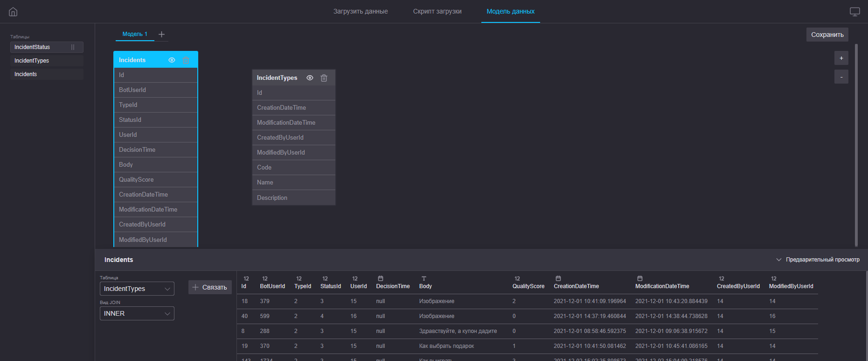
Task: Click the numeric type icon above CreatedByUserId column
Action: coord(722,279)
